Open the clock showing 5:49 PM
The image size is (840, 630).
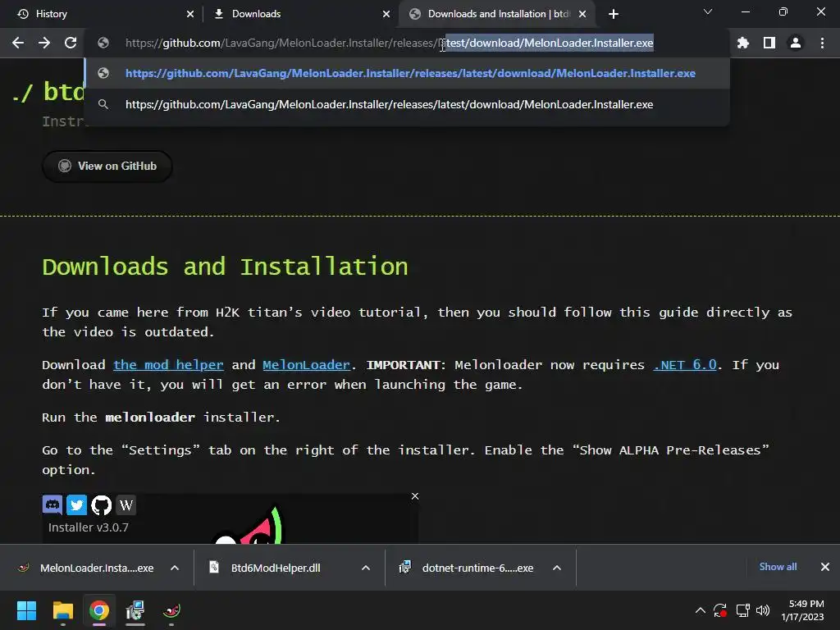click(802, 610)
